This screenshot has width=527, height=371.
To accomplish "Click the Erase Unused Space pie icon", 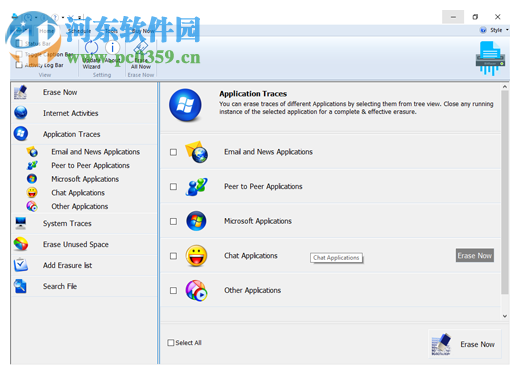I will pyautogui.click(x=21, y=244).
